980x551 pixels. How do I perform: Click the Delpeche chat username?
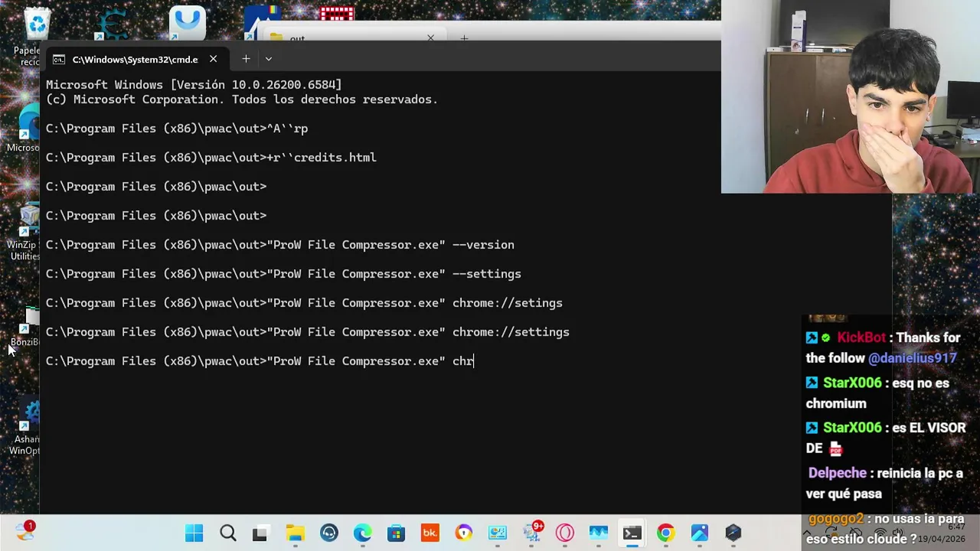click(838, 473)
